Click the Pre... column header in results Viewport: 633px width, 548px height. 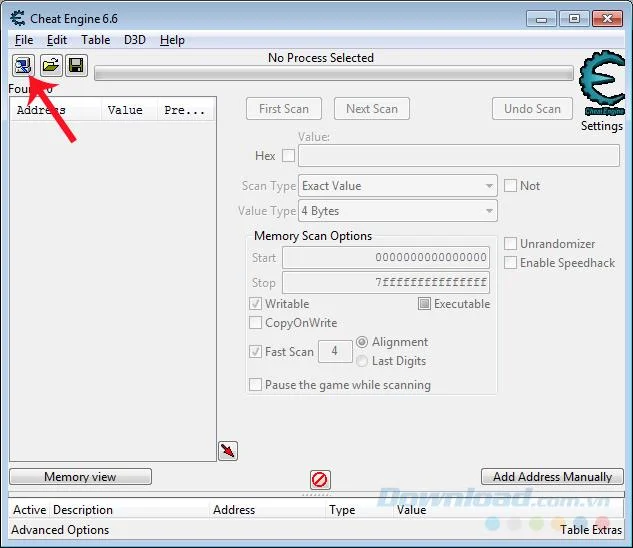[x=186, y=110]
